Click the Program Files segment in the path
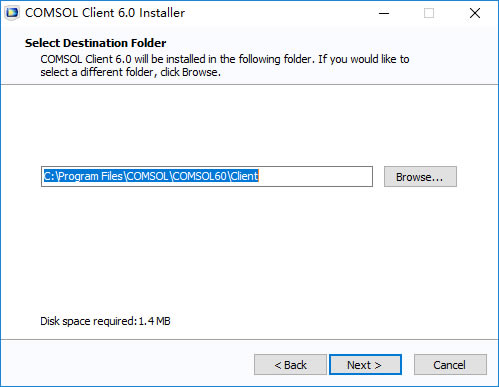Image resolution: width=499 pixels, height=387 pixels. pos(91,176)
